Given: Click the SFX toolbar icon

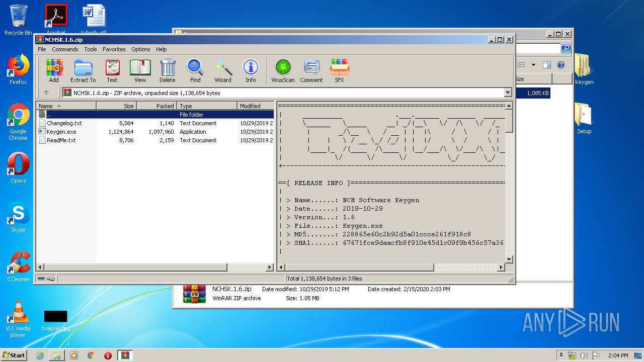Looking at the screenshot, I should (340, 71).
